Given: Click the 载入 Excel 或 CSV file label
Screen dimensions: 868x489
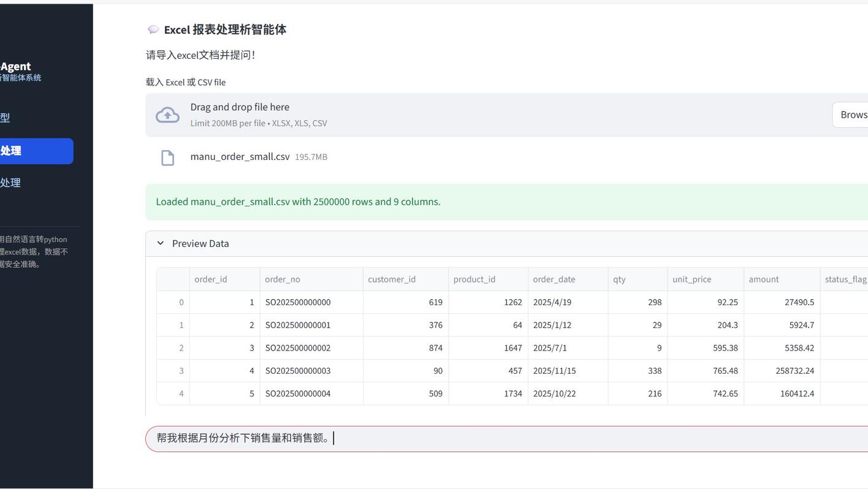Looking at the screenshot, I should [x=186, y=82].
